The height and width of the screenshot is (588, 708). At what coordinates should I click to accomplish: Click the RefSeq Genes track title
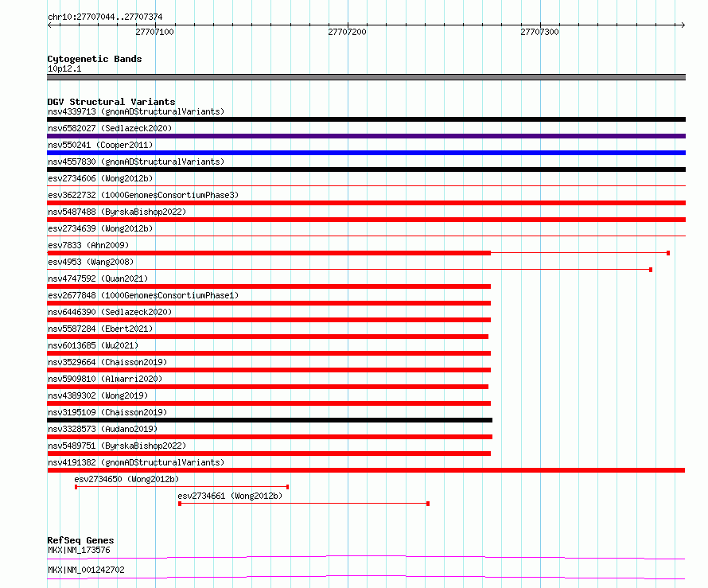[x=80, y=540]
